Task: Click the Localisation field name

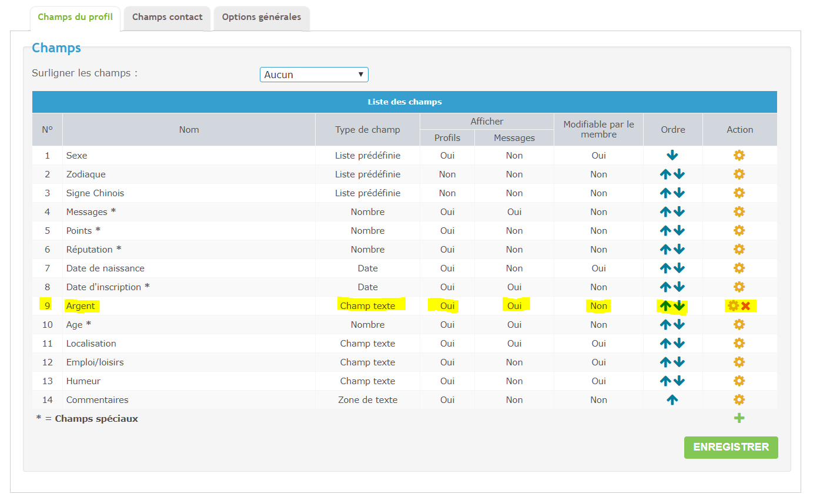Action: coord(91,344)
